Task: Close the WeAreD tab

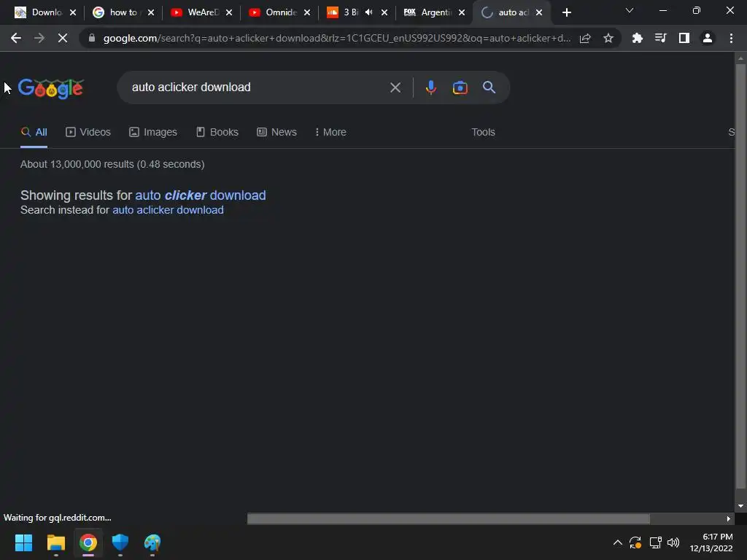Action: pyautogui.click(x=229, y=12)
